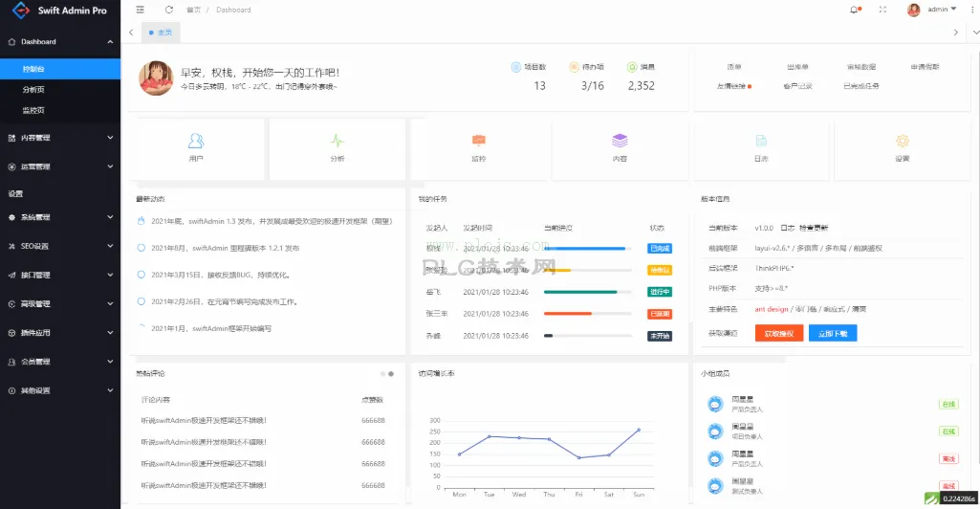Click the 会员管理 user sidebar icon
Viewport: 980px width, 509px height.
[x=11, y=362]
